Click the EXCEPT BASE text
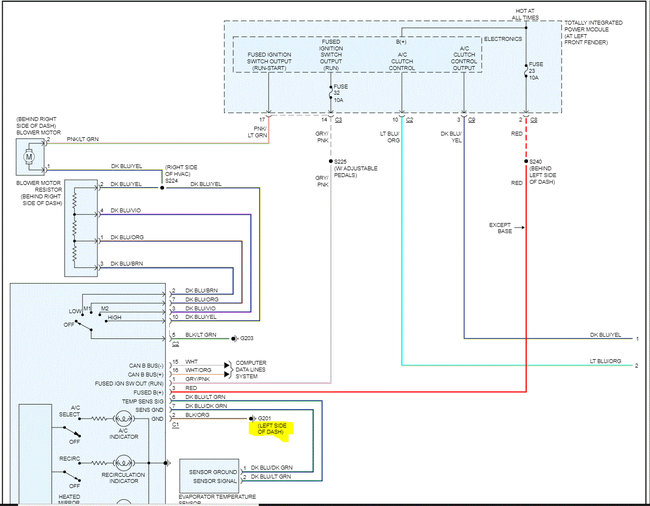 (x=500, y=228)
